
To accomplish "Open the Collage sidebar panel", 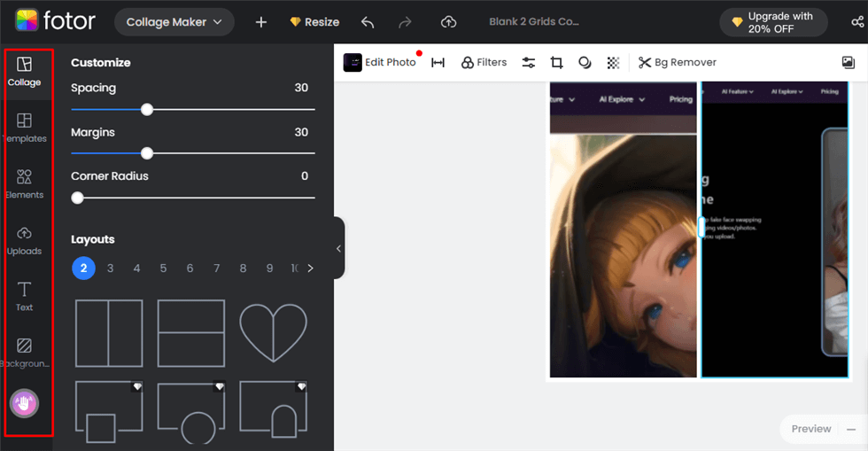I will click(25, 72).
